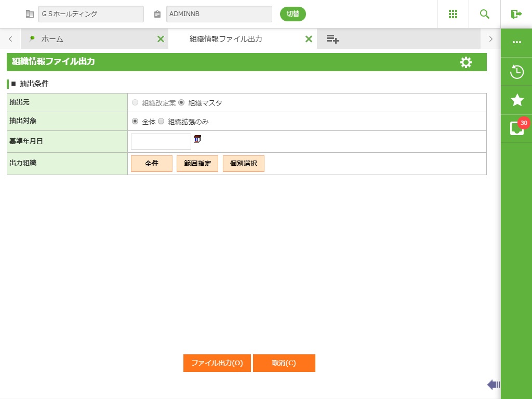This screenshot has width=532, height=399.
Task: Click the settings gear in green header
Action: pos(466,62)
